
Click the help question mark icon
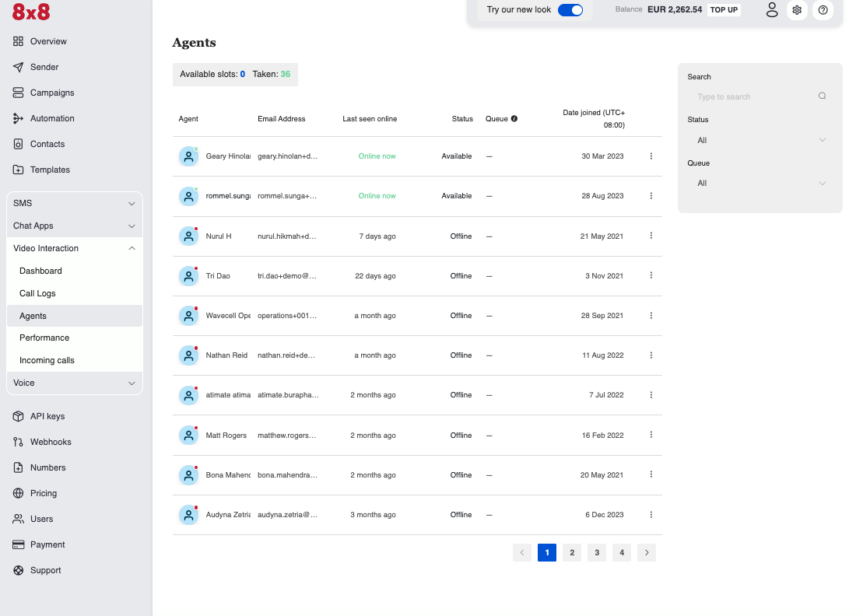(x=823, y=10)
